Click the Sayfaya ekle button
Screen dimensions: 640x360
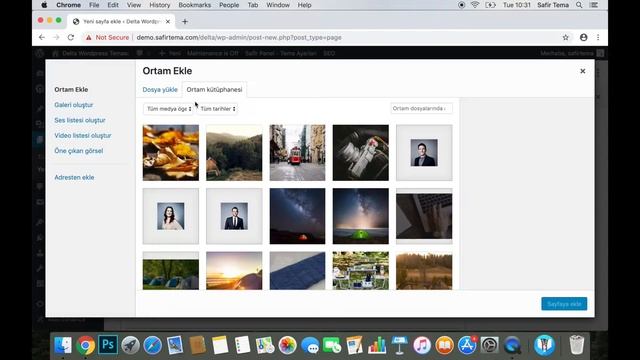(564, 304)
